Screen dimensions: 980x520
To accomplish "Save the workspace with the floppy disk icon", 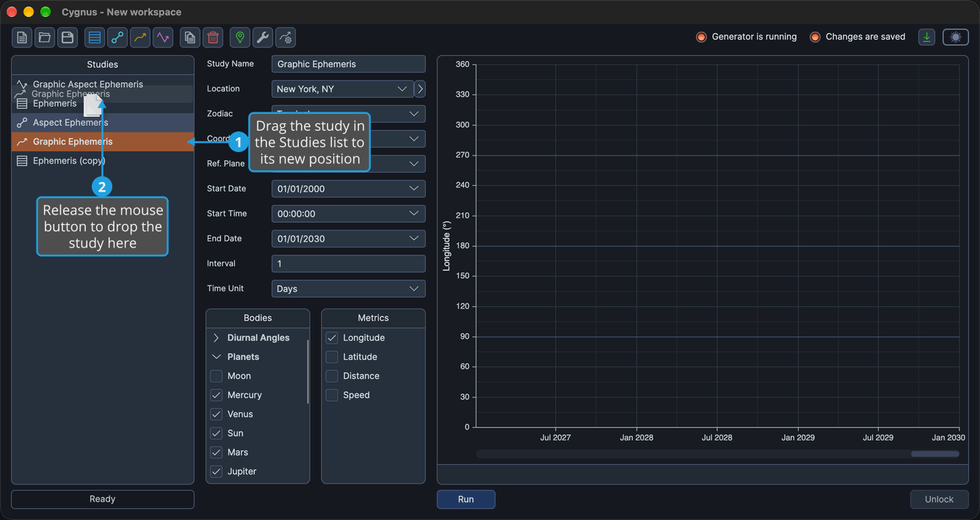I will pyautogui.click(x=68, y=37).
